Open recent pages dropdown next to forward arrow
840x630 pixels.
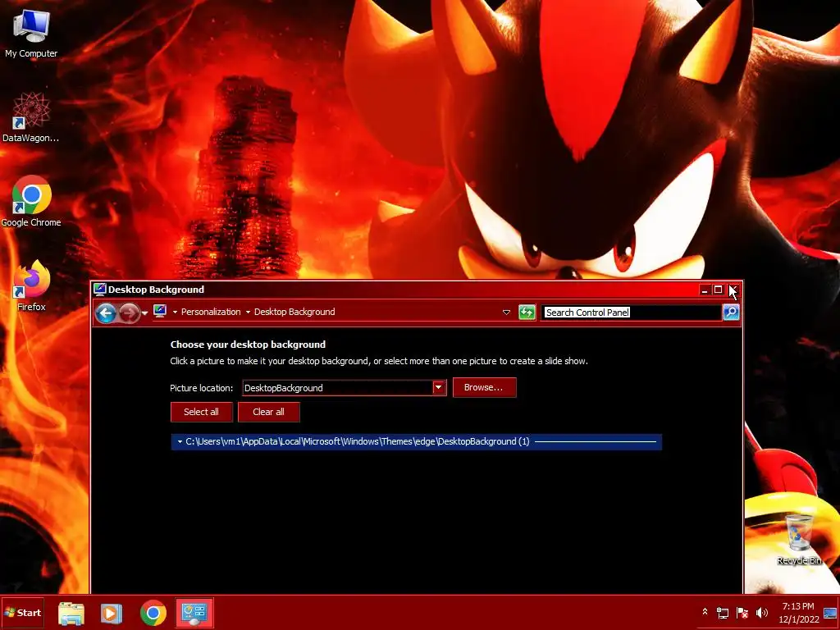pos(144,313)
